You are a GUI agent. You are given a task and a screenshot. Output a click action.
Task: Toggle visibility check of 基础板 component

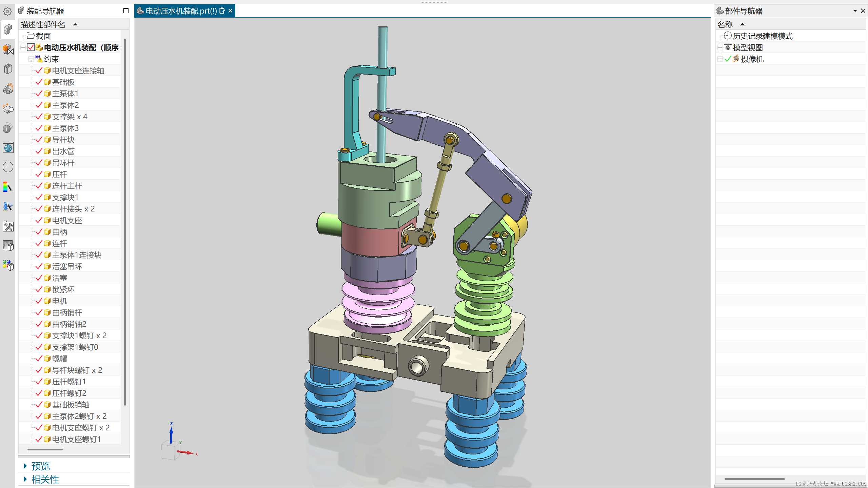point(39,82)
